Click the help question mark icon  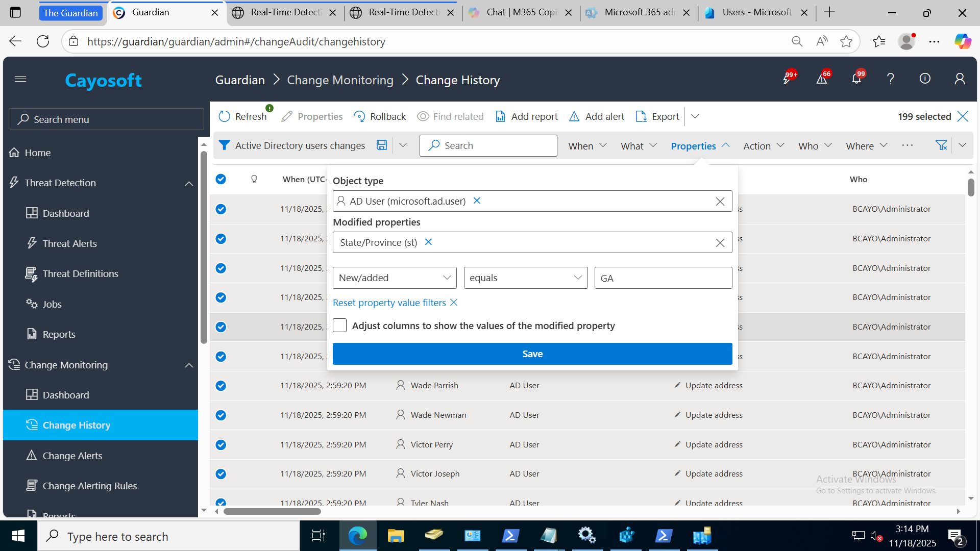[x=891, y=79]
